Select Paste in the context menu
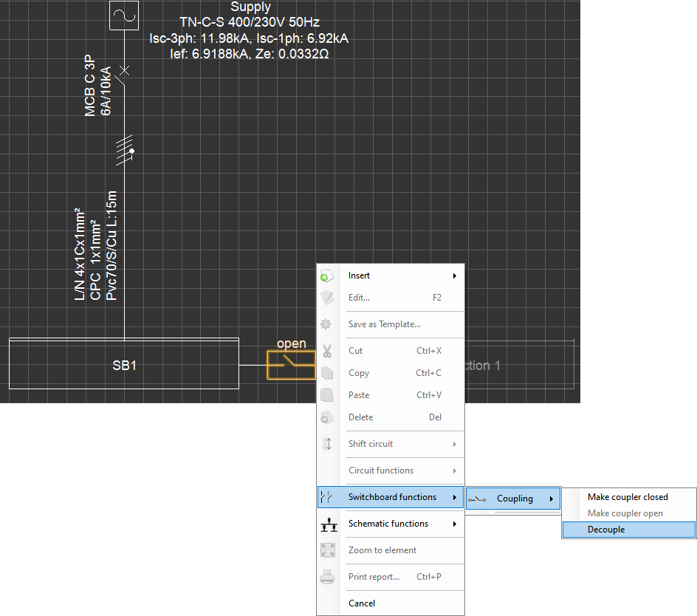697x616 pixels. coord(391,395)
